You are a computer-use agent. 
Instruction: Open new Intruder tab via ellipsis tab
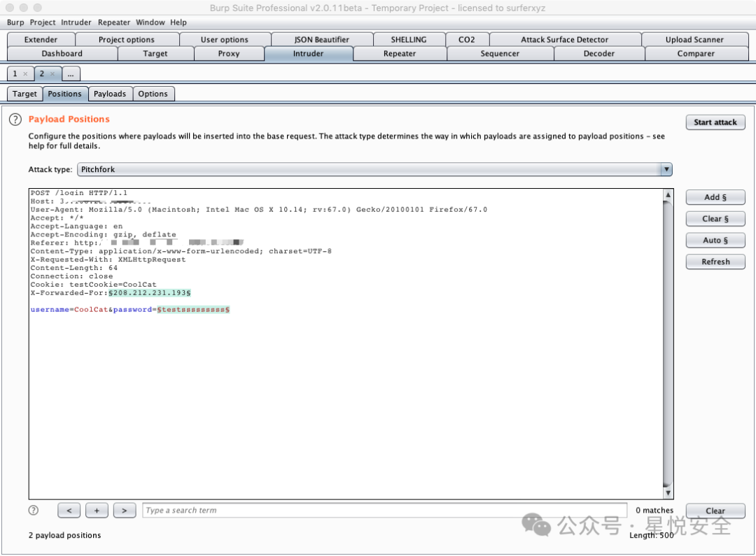coord(71,73)
